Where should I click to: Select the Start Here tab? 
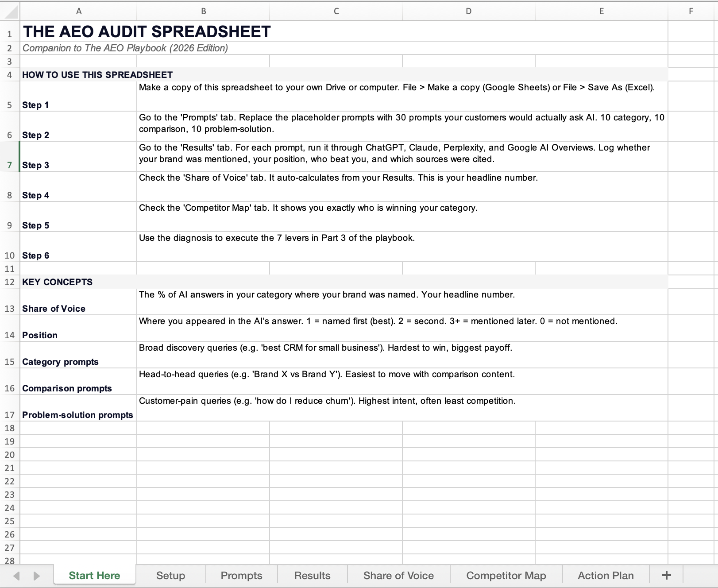[94, 575]
